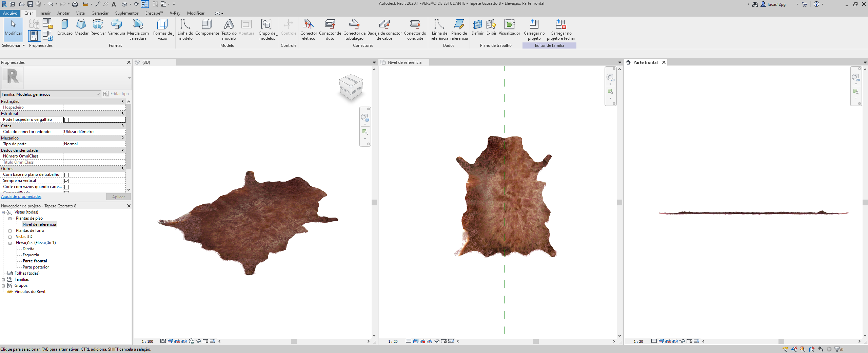Toggle Com base no plano de trabalho
This screenshot has height=353, width=868.
coord(67,175)
